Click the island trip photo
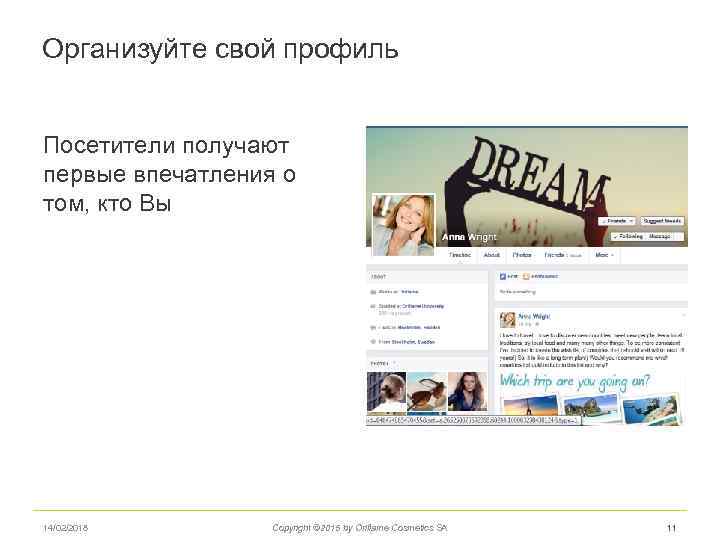The width and height of the screenshot is (720, 540). click(592, 408)
